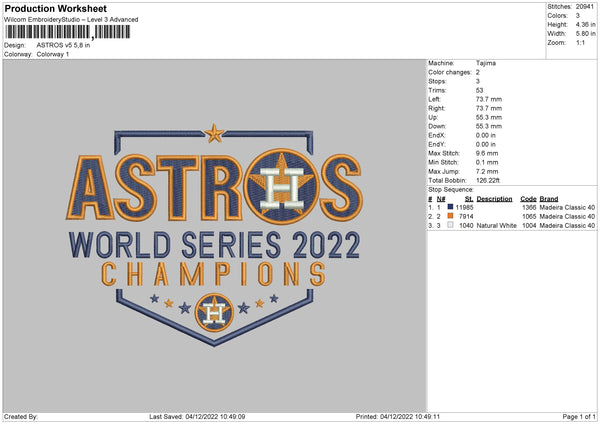The image size is (600, 424).
Task: Click the 'Page 1 of 1' indicator
Action: point(579,417)
